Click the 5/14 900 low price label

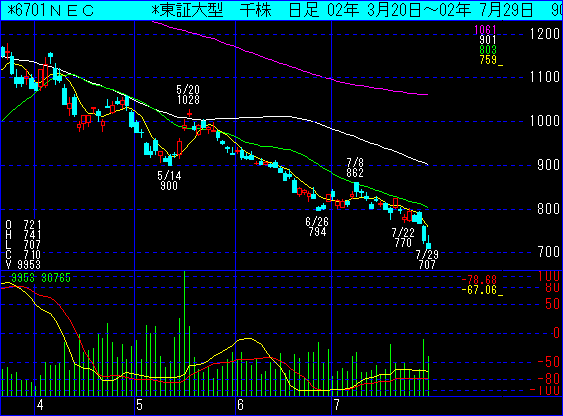point(169,181)
